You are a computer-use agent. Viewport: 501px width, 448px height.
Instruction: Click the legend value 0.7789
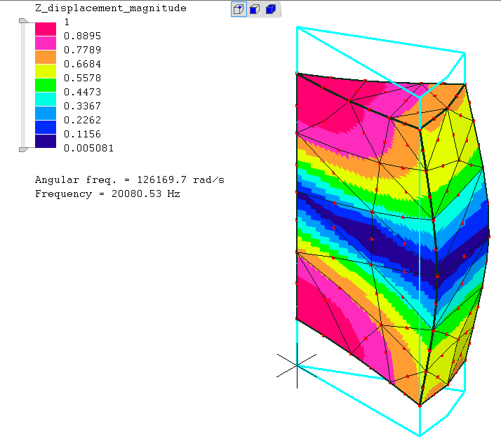click(x=82, y=50)
